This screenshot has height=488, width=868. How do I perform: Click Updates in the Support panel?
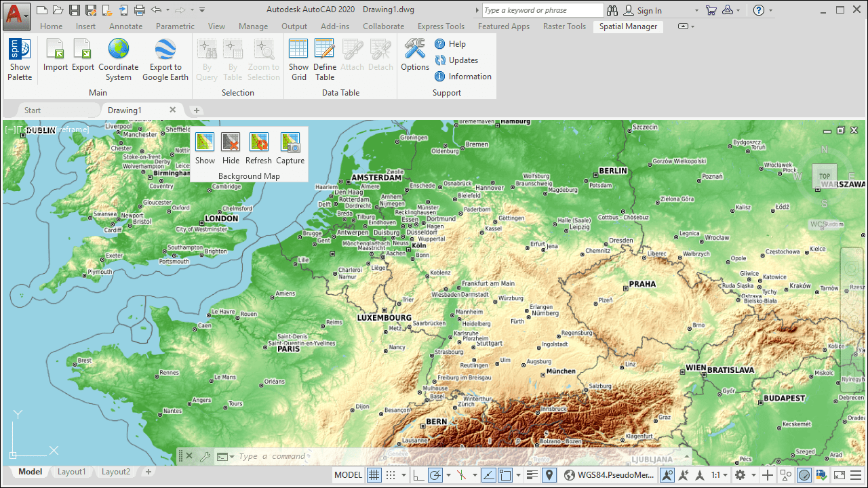(x=456, y=60)
